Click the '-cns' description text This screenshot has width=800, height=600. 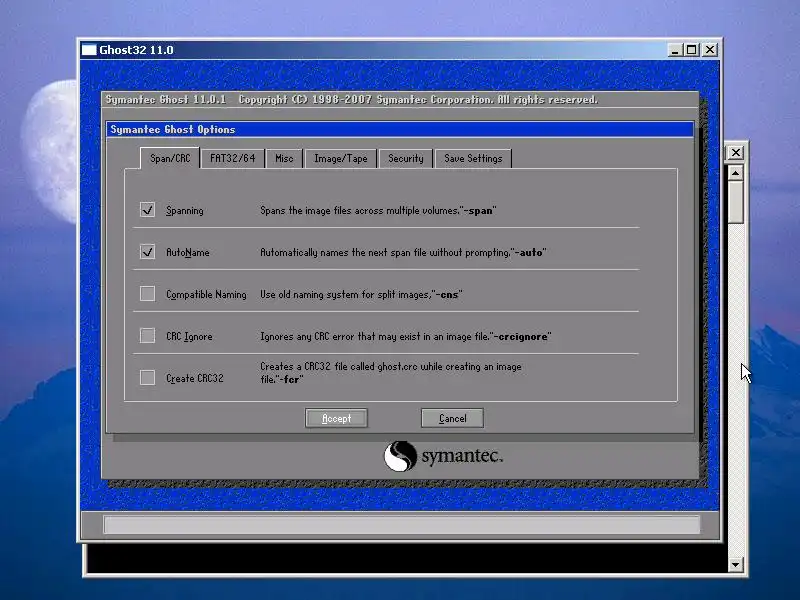click(x=361, y=294)
